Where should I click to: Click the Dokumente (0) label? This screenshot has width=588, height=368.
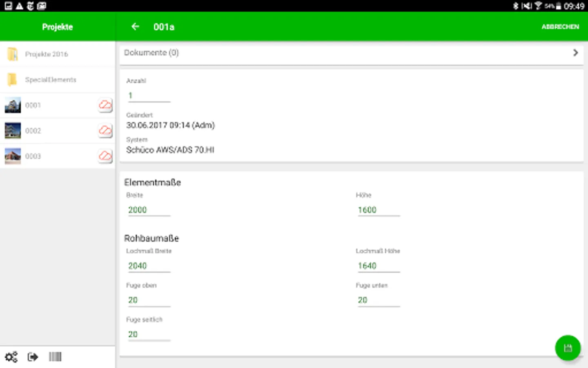151,53
